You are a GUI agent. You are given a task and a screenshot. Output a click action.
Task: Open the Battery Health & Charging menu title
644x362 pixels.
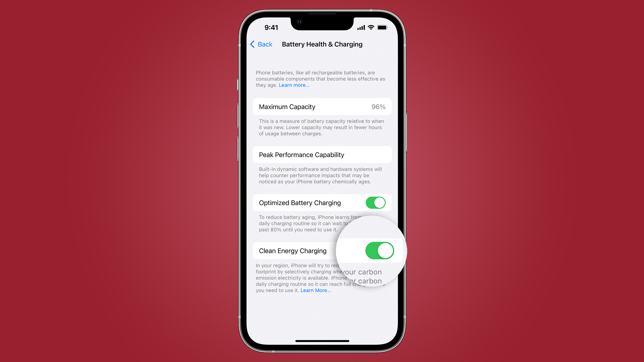pos(322,44)
